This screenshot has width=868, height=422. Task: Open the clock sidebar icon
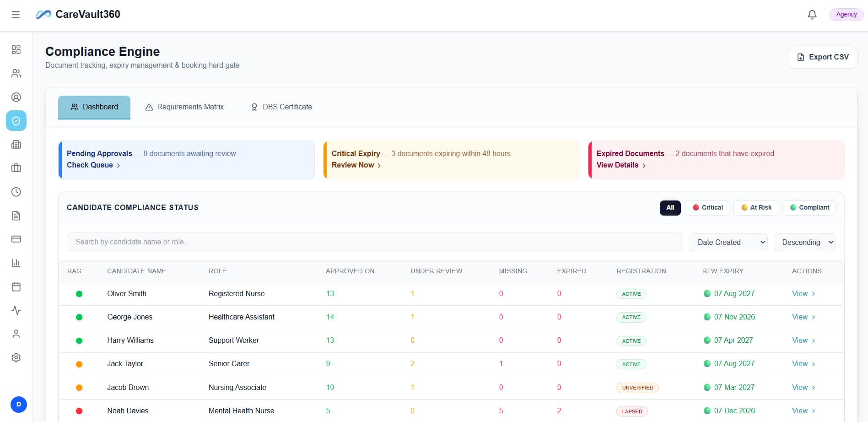click(16, 192)
